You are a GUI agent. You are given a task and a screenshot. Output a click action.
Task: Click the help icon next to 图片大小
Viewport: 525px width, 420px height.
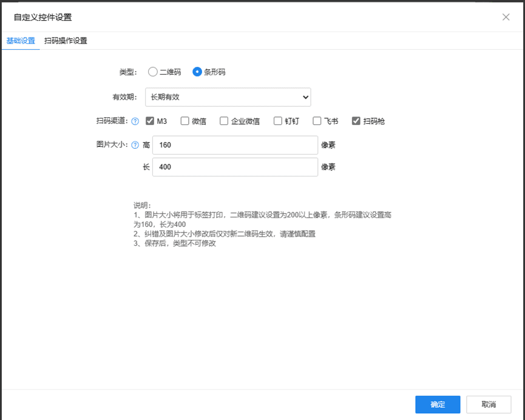135,145
